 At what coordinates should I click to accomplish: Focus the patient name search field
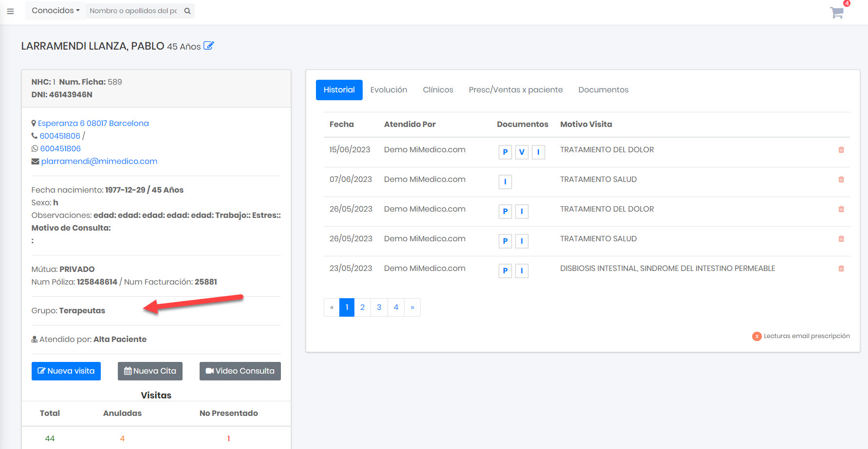[x=133, y=11]
